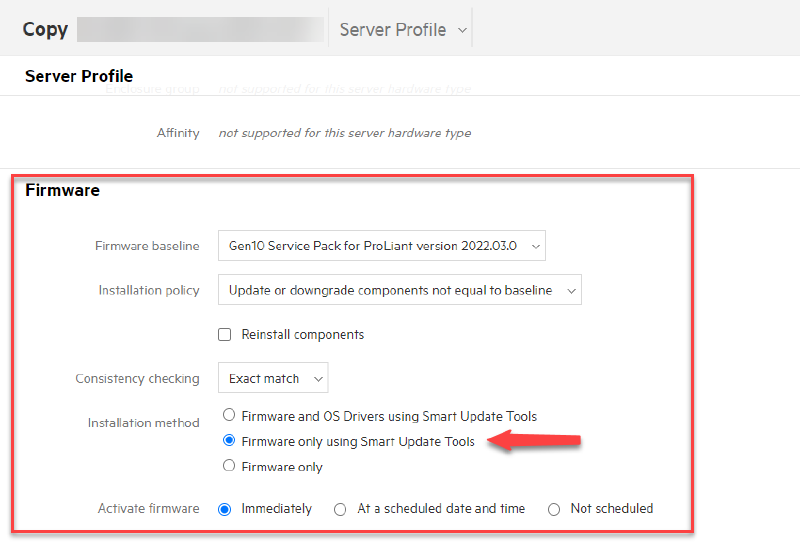800x542 pixels.
Task: Enable the Reinstall components checkbox
Action: 224,334
